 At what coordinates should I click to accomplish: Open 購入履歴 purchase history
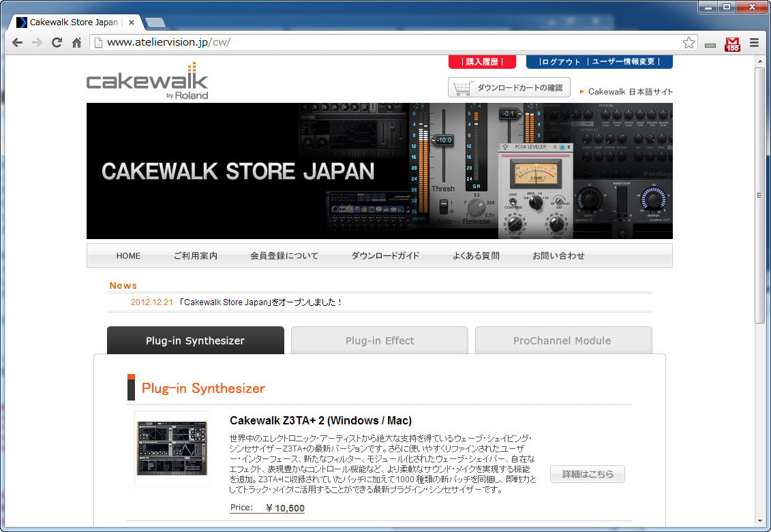(x=482, y=62)
